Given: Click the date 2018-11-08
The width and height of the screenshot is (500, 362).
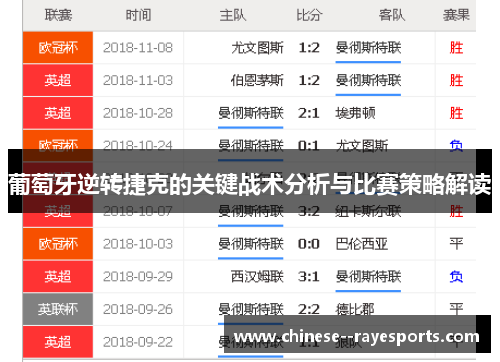Looking at the screenshot, I should tap(138, 48).
